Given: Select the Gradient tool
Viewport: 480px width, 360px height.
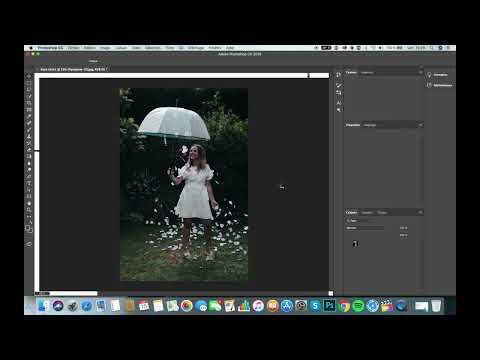Looking at the screenshot, I should point(29,156).
